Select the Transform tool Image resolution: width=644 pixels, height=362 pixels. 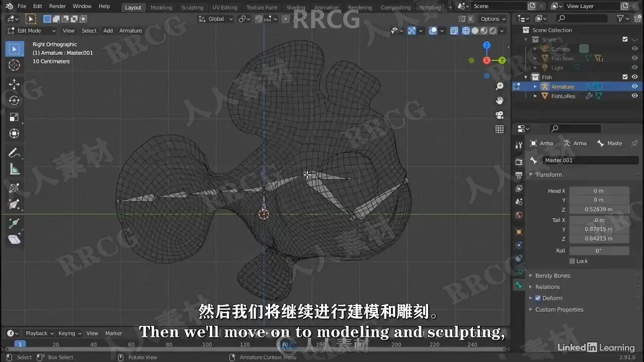coord(14,134)
